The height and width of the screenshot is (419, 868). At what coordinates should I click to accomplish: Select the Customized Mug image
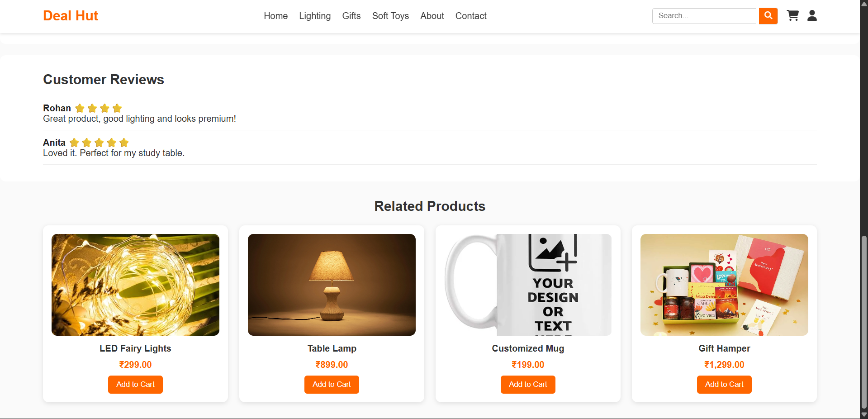(528, 285)
